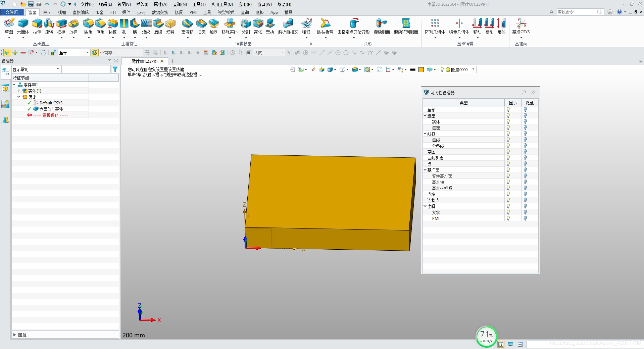Select the 移除实体 tool
The image size is (644, 349).
pyautogui.click(x=230, y=27)
